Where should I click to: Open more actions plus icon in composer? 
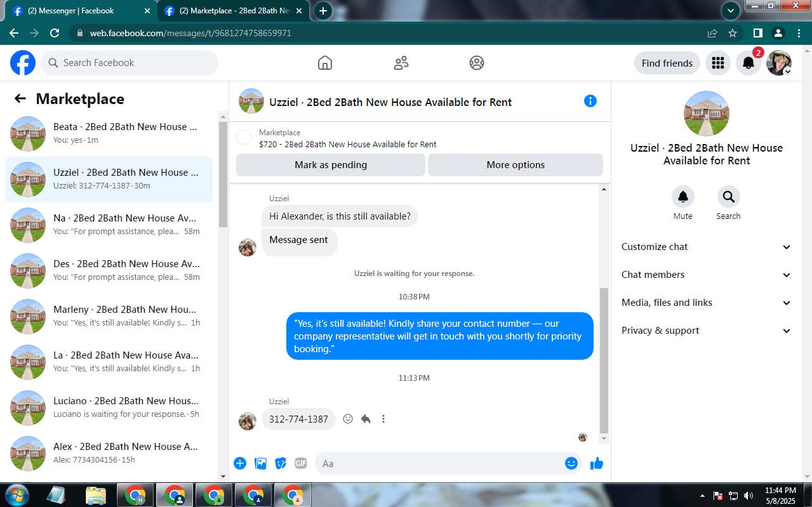[x=240, y=463]
